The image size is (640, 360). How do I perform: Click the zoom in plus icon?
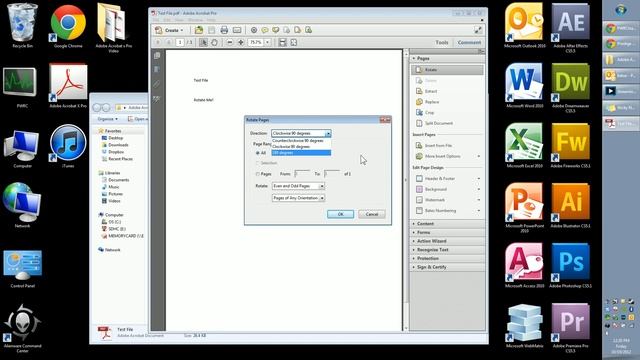[x=241, y=42]
